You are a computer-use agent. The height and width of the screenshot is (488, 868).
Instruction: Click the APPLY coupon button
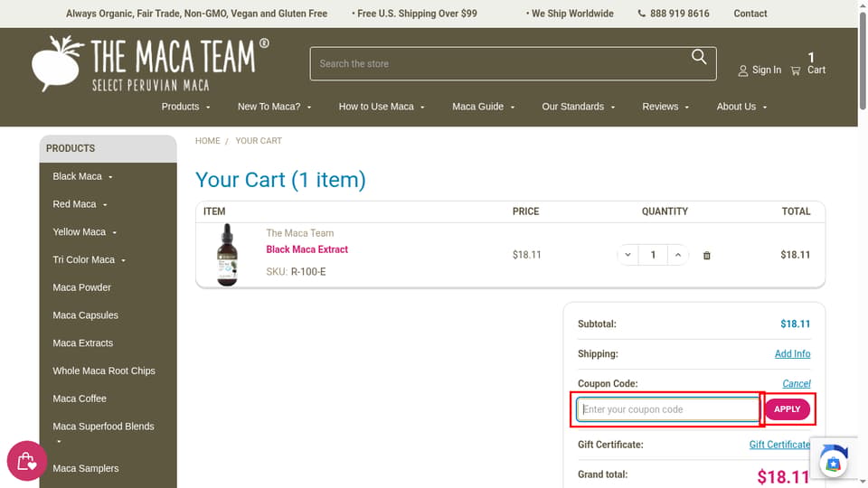click(x=787, y=408)
